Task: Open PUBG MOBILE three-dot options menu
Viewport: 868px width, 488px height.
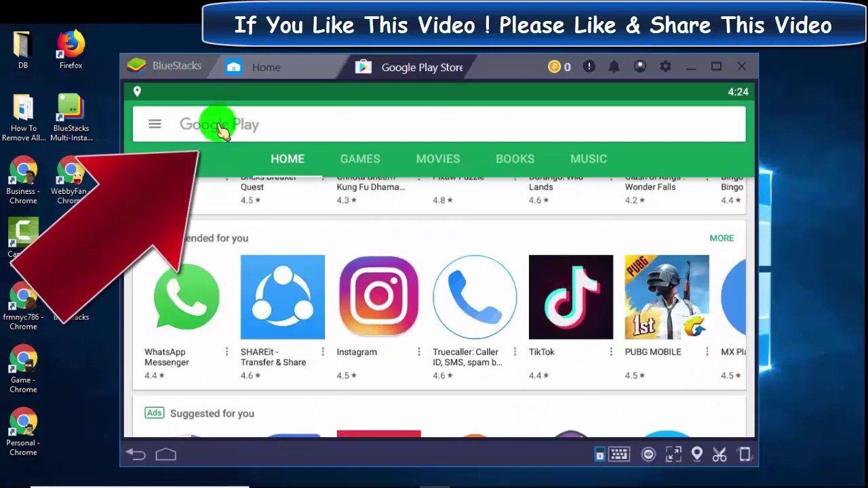Action: tap(707, 352)
